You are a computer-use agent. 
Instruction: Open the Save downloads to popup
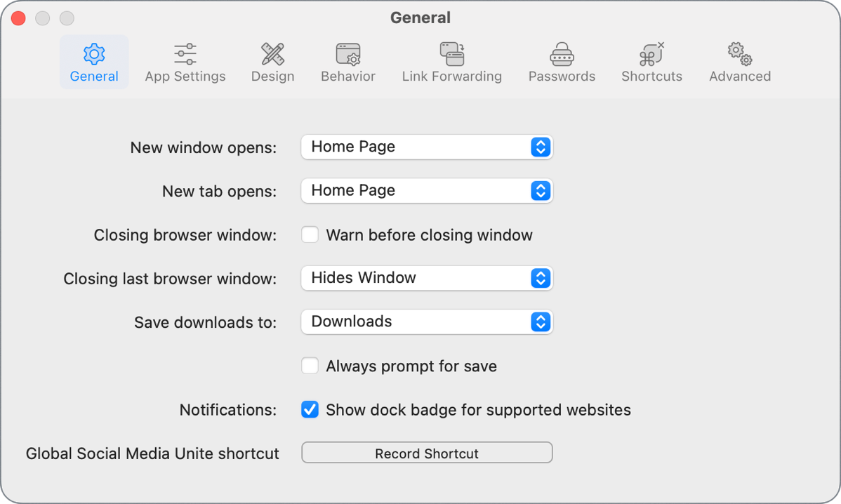427,321
